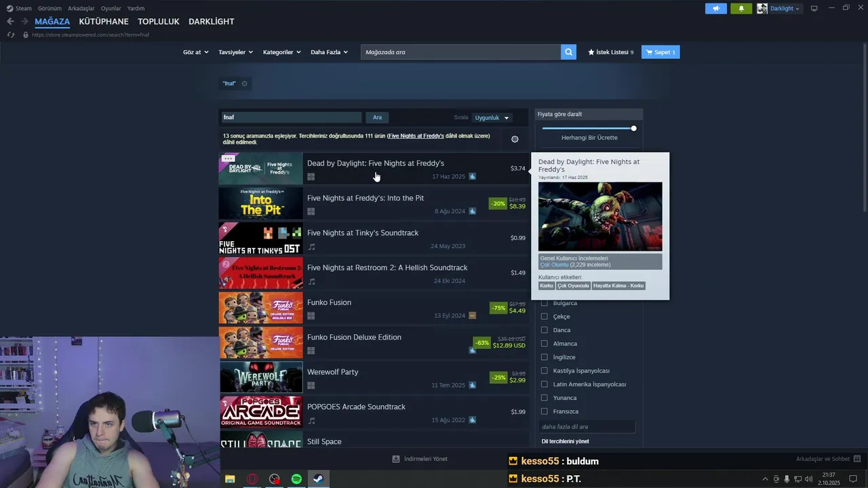Open the Sepet cart button
868x488 pixels.
[x=660, y=52]
